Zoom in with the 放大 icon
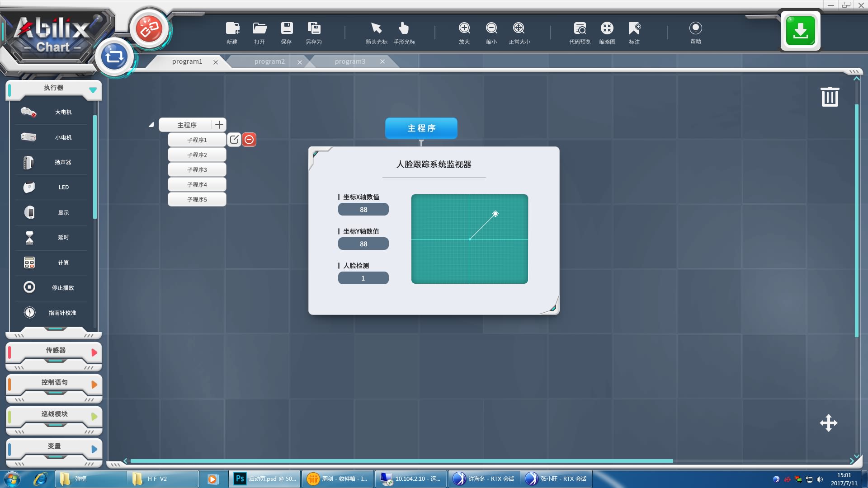Image resolution: width=868 pixels, height=488 pixels. click(x=464, y=28)
